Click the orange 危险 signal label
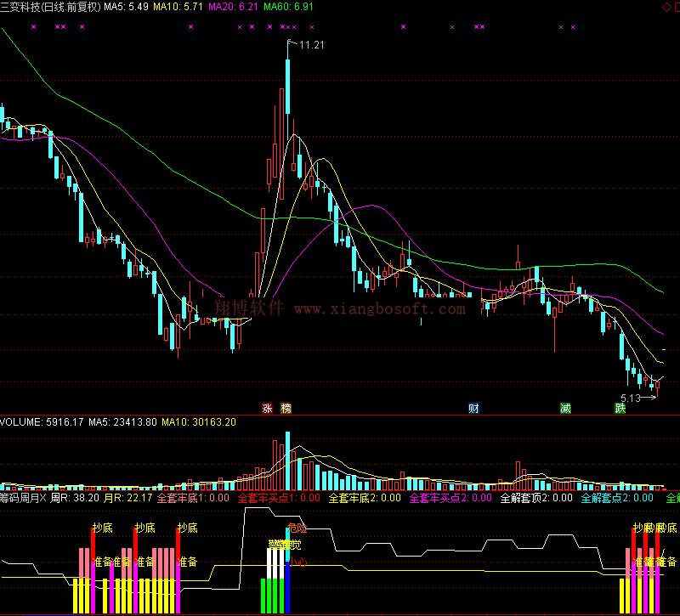The image size is (680, 616). [297, 528]
